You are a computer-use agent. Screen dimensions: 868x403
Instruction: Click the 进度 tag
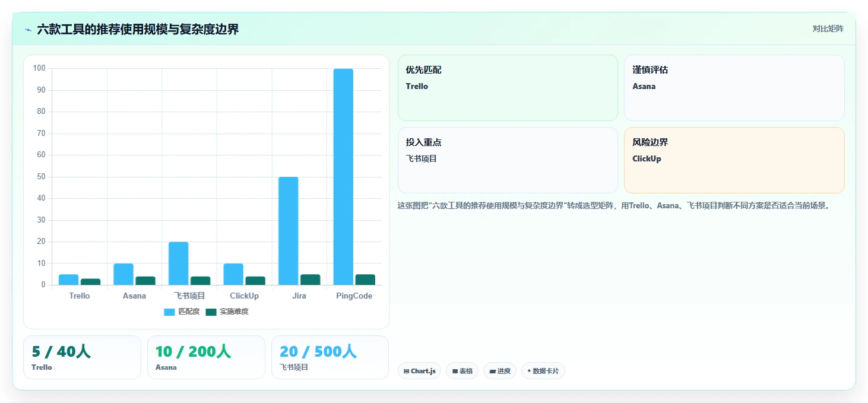(500, 371)
